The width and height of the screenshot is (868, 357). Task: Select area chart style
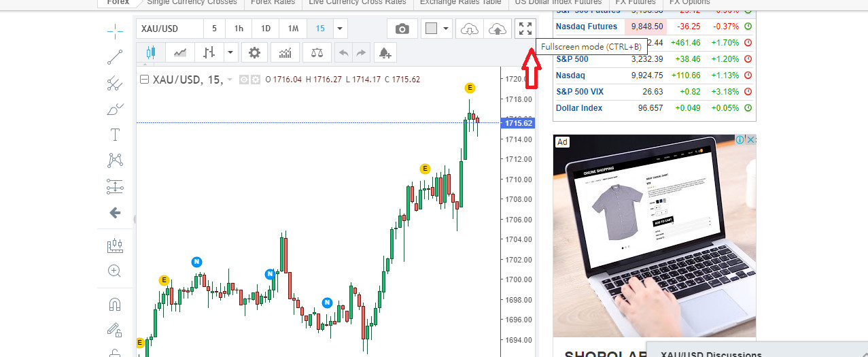pos(180,52)
